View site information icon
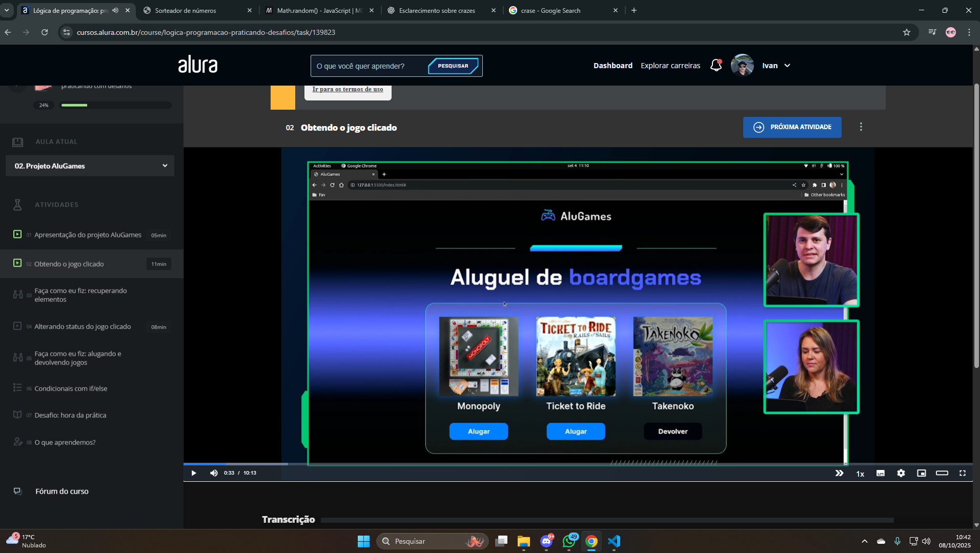The image size is (980, 553). [x=66, y=32]
